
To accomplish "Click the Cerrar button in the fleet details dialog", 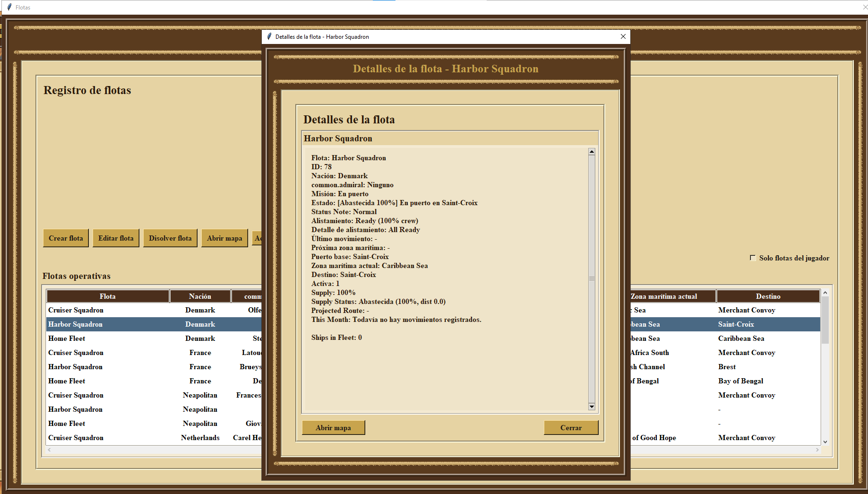I will pos(571,428).
